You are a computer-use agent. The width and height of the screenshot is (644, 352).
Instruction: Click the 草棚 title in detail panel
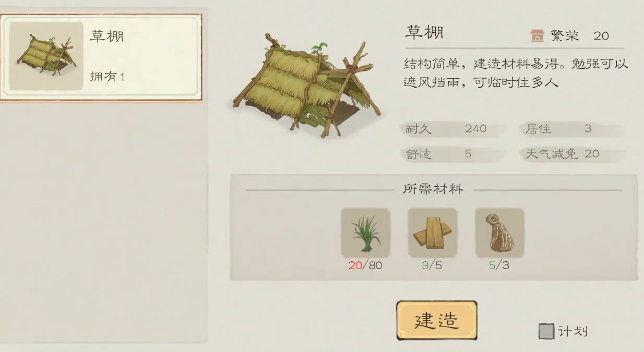click(424, 33)
